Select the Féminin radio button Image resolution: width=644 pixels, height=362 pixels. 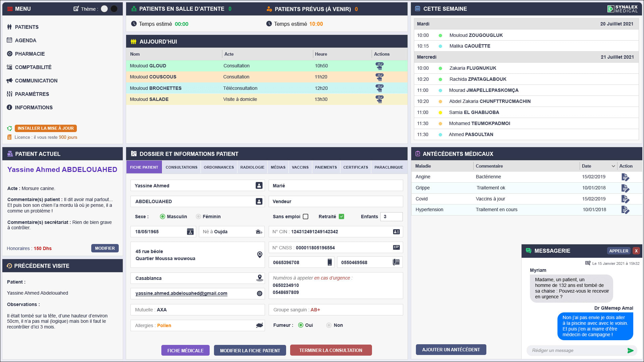198,217
